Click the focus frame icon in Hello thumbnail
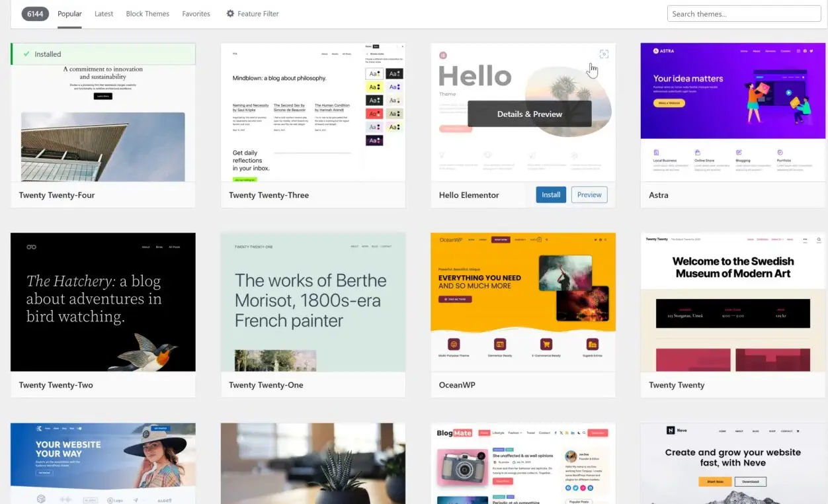This screenshot has height=504, width=828. (603, 54)
